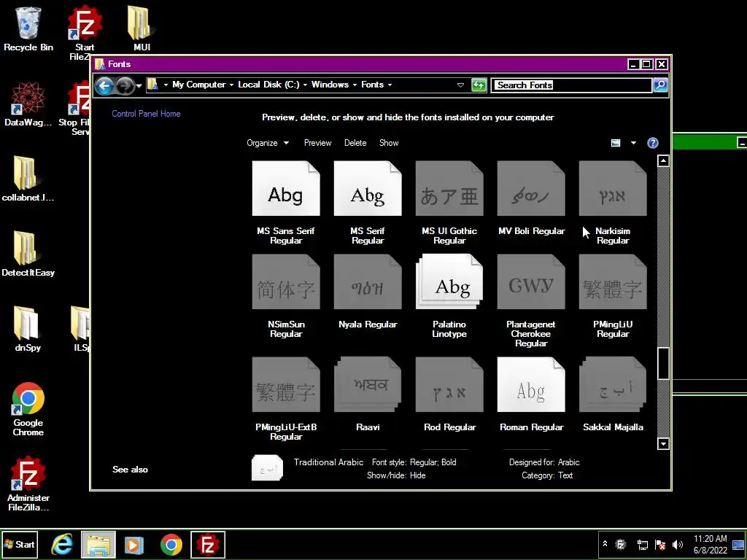Select the Narkisim Regular font icon

(x=613, y=189)
